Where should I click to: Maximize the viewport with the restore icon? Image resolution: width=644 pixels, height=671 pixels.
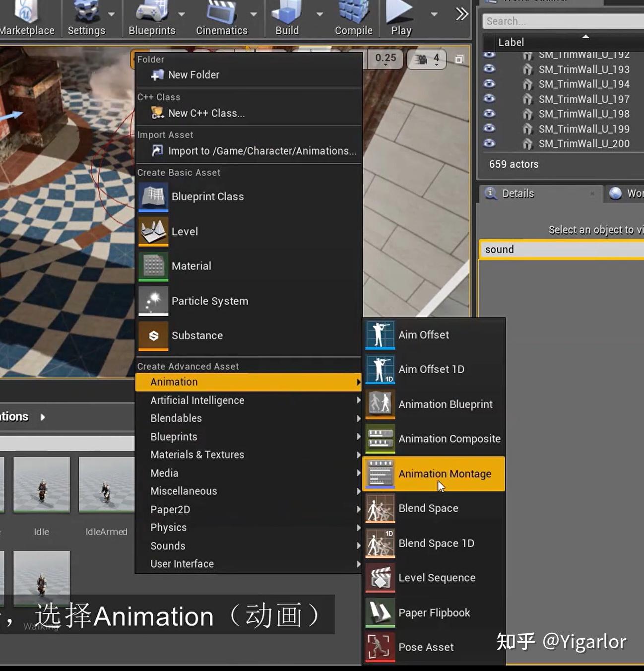pyautogui.click(x=459, y=60)
